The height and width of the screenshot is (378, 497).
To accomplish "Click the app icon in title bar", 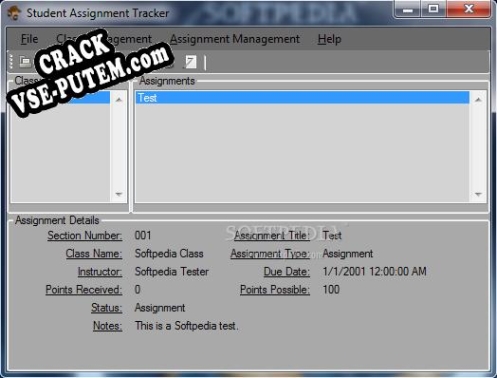I will pos(14,13).
